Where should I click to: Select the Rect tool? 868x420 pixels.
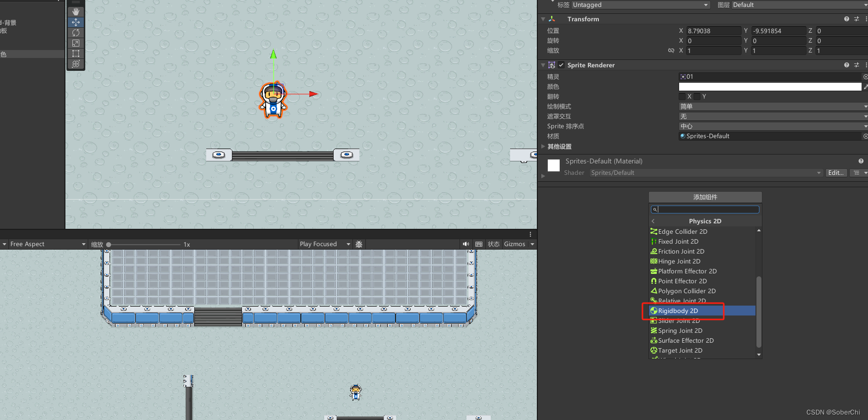pyautogui.click(x=76, y=53)
